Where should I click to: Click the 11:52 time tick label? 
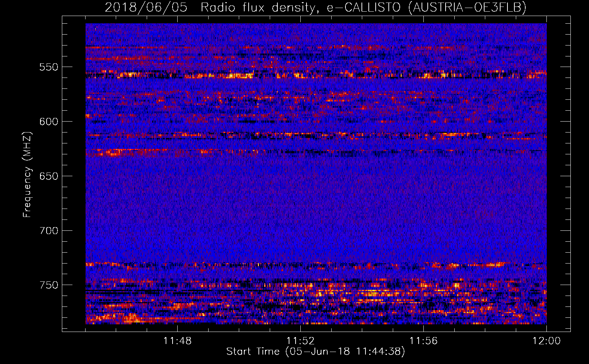coord(300,341)
